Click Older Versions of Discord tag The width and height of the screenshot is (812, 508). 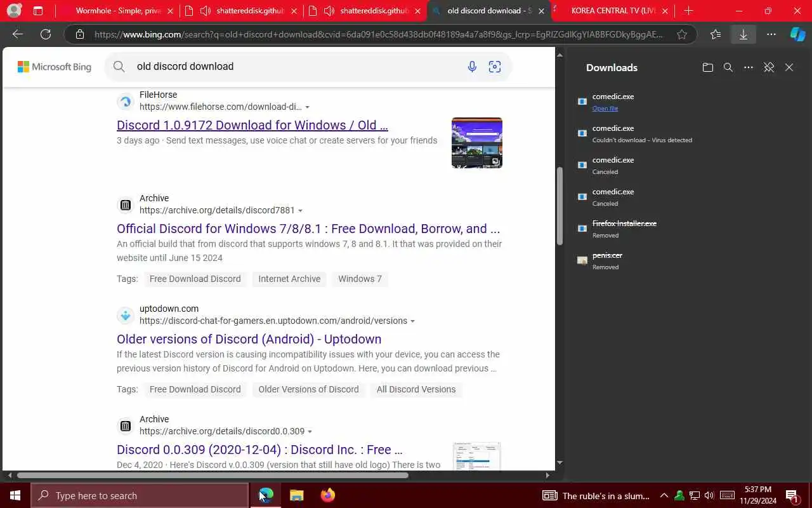coord(308,389)
